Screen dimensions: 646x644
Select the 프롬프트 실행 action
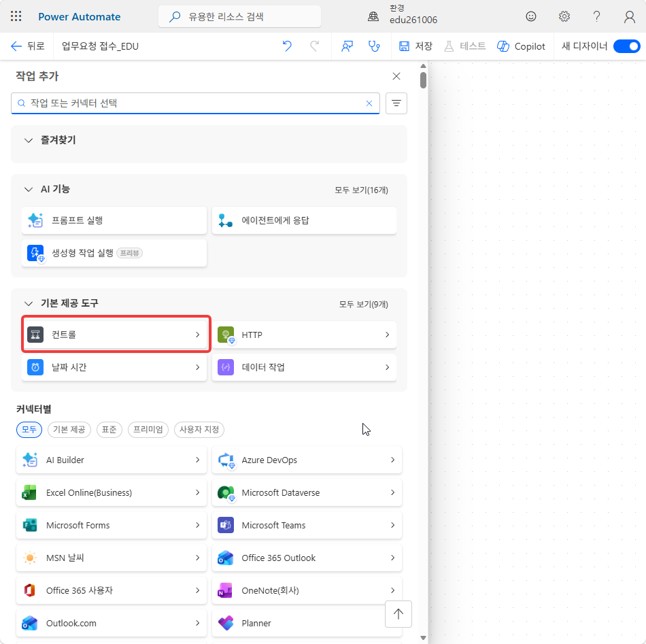click(114, 220)
